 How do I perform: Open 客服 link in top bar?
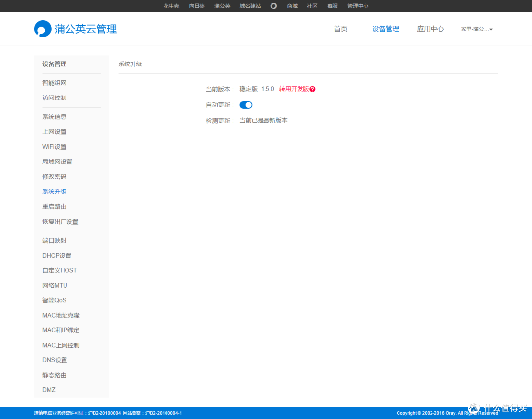point(332,6)
